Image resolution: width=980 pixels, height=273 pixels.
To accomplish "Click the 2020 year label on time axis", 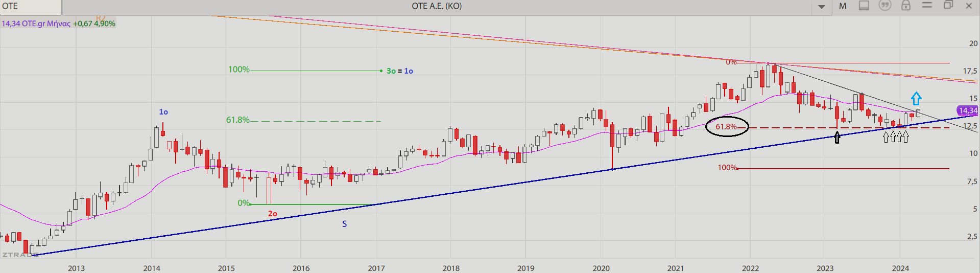I will (601, 268).
